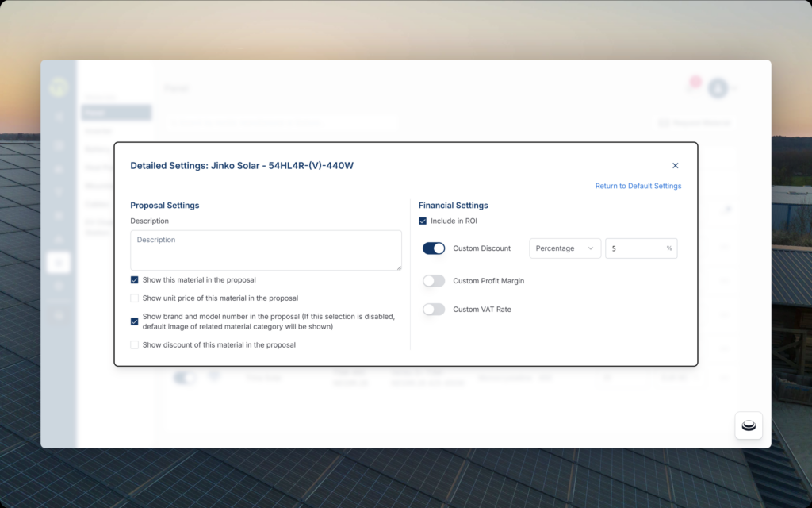Check Show discount of this material
The height and width of the screenshot is (508, 812).
point(135,345)
